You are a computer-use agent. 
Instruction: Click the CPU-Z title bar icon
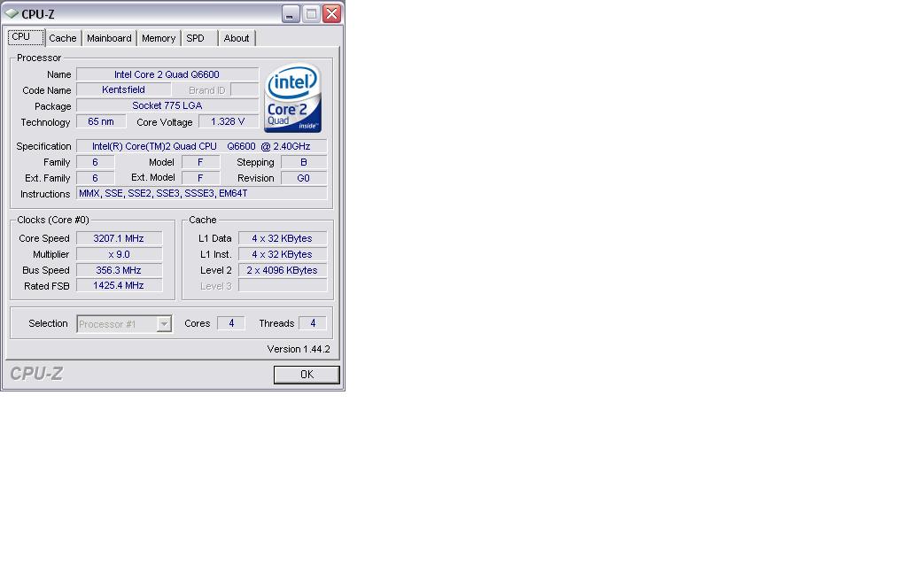12,13
